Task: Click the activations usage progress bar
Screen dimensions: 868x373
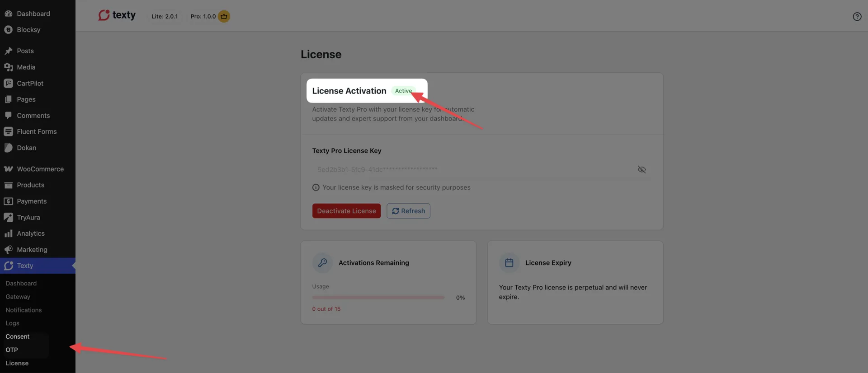Action: pos(378,298)
